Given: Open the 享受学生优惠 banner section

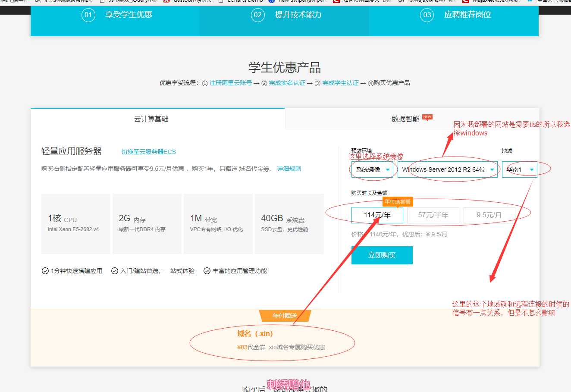Looking at the screenshot, I should coord(115,21).
